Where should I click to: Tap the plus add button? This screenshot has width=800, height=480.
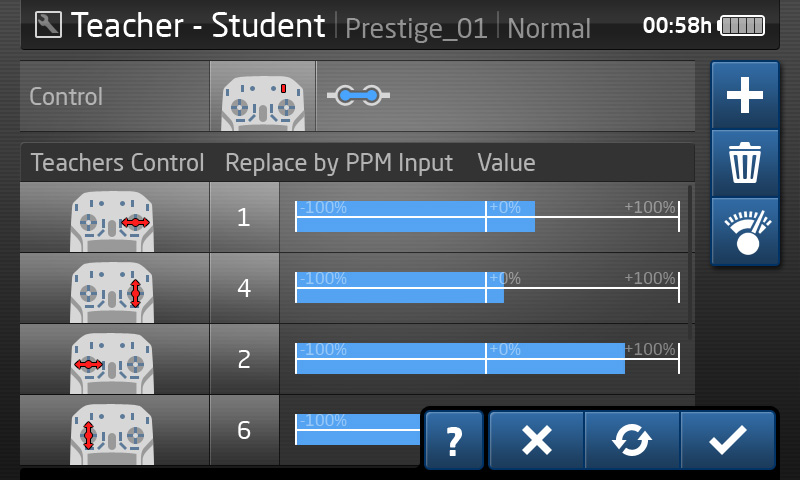click(745, 95)
